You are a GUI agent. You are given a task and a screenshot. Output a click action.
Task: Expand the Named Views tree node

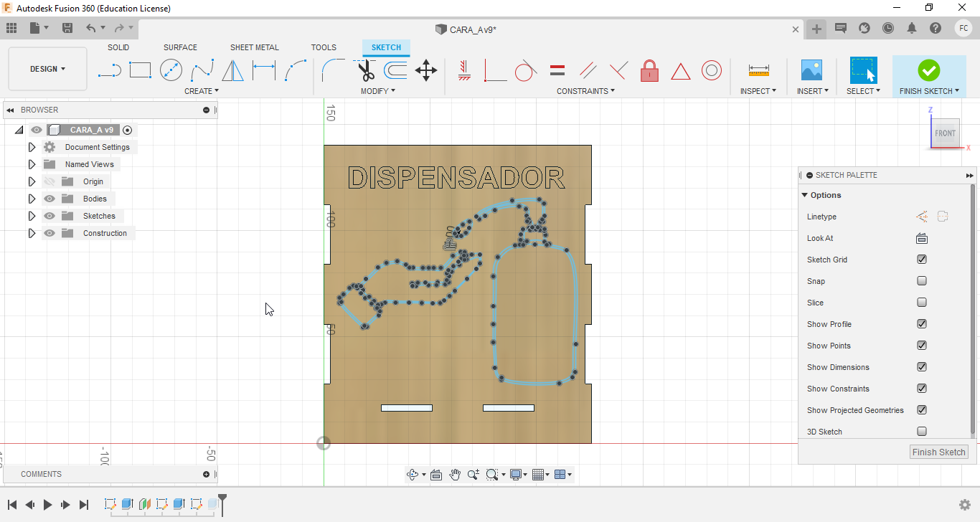click(32, 164)
